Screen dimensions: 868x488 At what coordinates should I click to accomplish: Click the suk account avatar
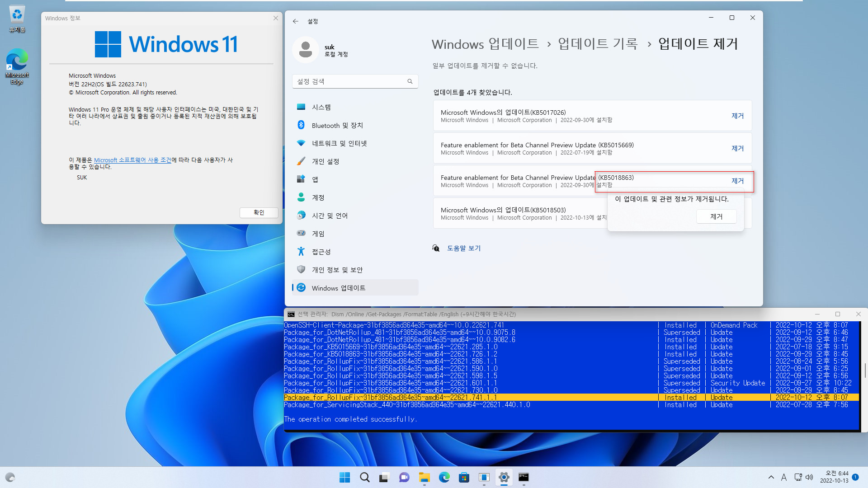click(x=306, y=50)
